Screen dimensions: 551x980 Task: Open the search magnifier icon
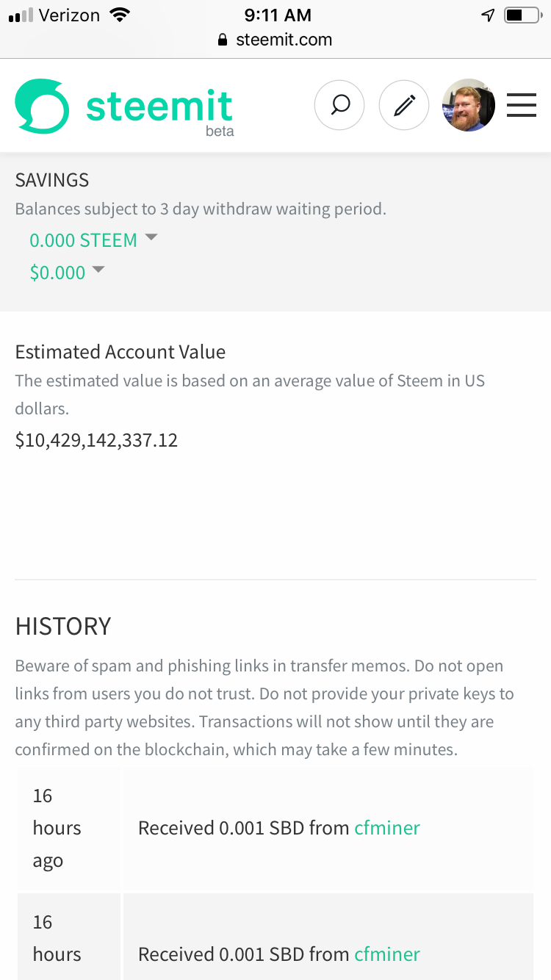339,106
